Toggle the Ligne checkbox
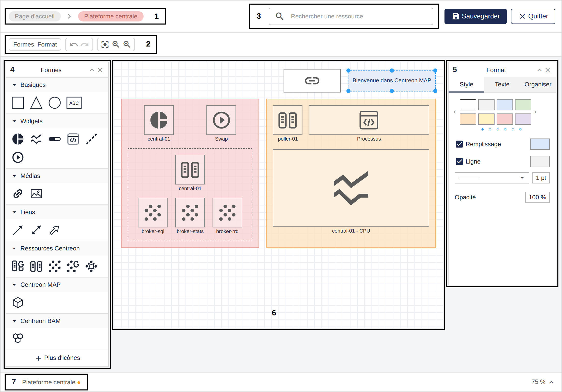The height and width of the screenshot is (392, 562). click(x=459, y=162)
